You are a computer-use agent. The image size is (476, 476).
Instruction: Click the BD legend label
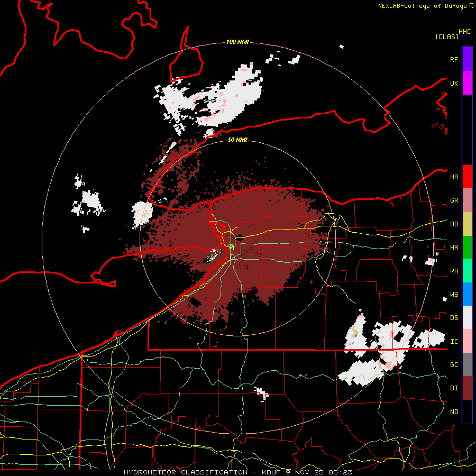454,224
